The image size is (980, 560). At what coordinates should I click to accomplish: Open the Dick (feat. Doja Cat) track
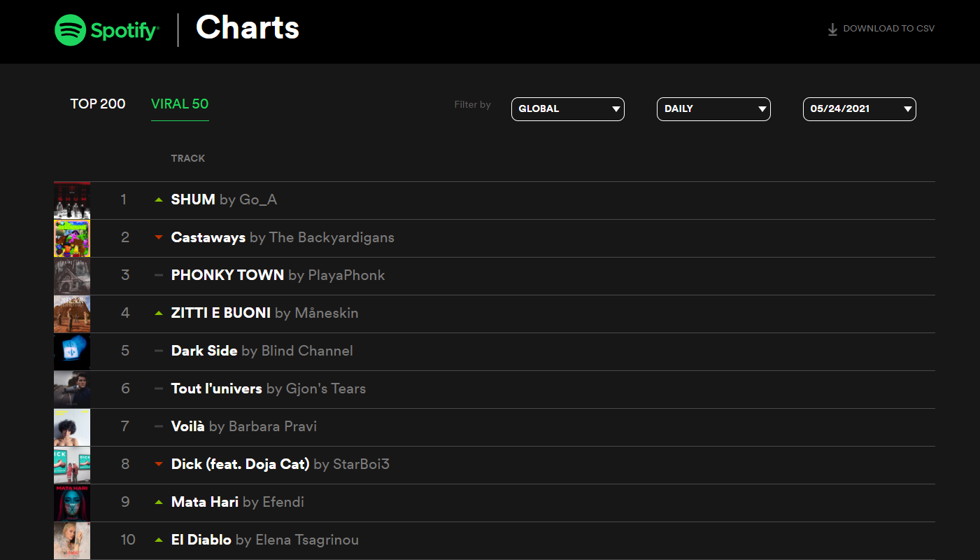tap(240, 464)
